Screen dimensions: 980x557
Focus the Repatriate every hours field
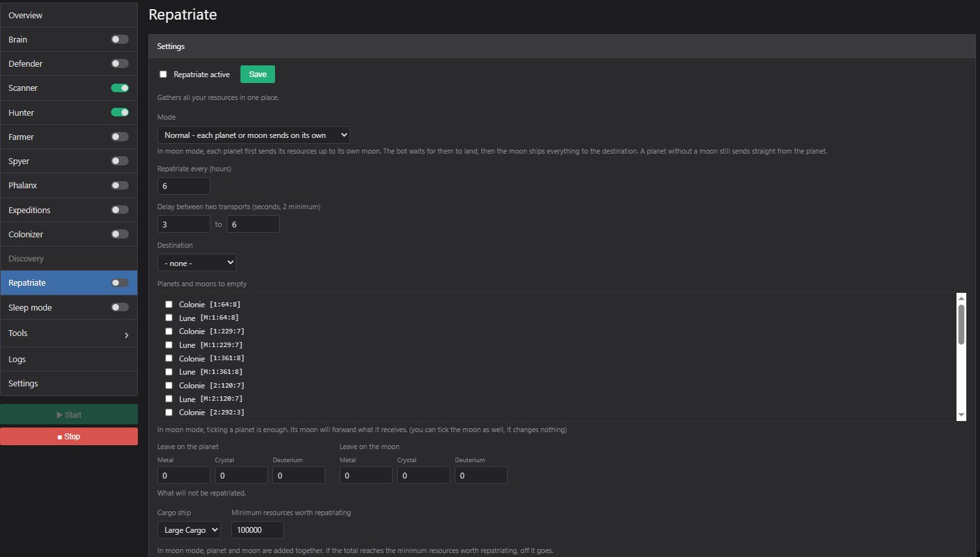click(184, 186)
